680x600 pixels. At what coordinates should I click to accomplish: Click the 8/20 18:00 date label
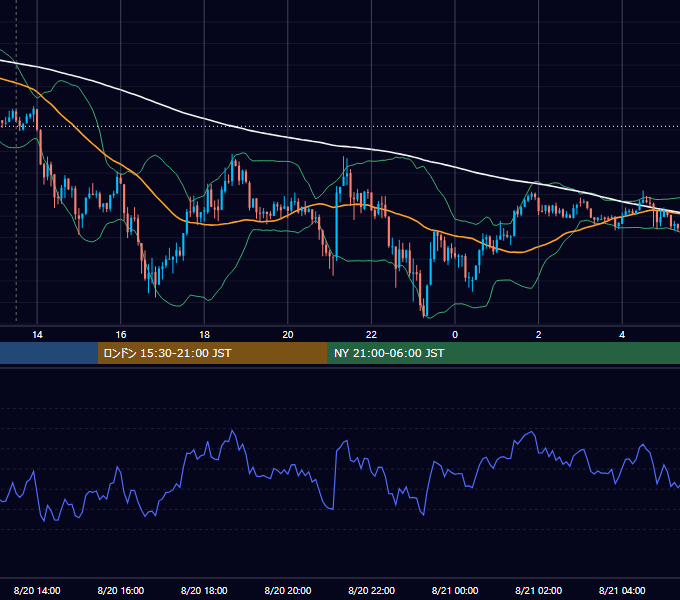coord(204,590)
